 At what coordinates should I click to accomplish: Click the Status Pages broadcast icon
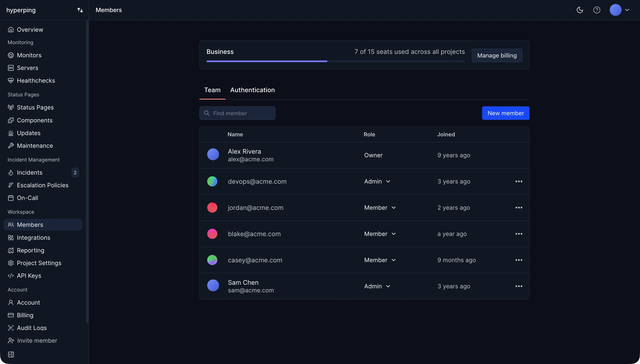[11, 107]
